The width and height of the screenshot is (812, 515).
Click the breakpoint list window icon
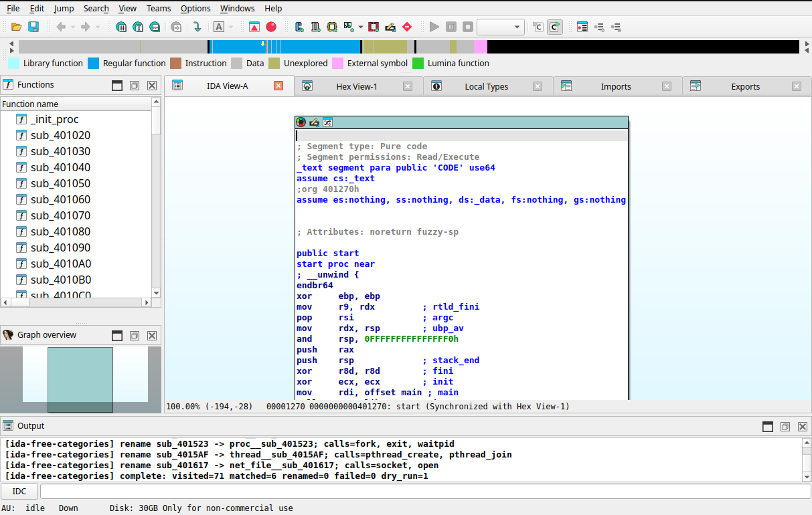[582, 27]
